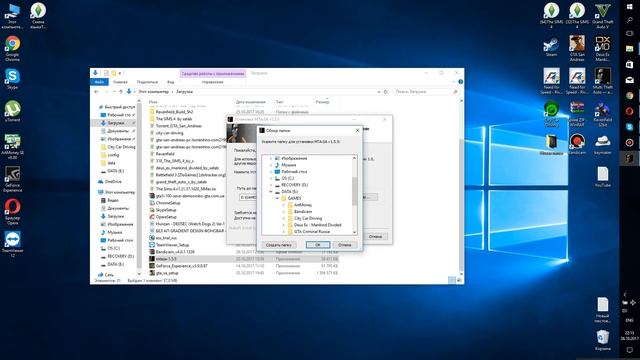The image size is (640, 360).
Task: Click Отмена in the folder browser dialog
Action: click(x=345, y=245)
